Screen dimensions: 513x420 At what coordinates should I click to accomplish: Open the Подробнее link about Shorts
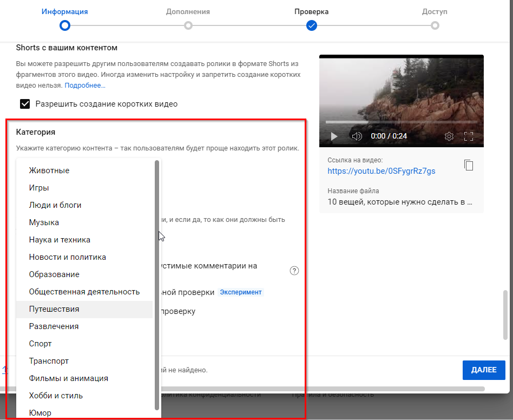click(85, 86)
